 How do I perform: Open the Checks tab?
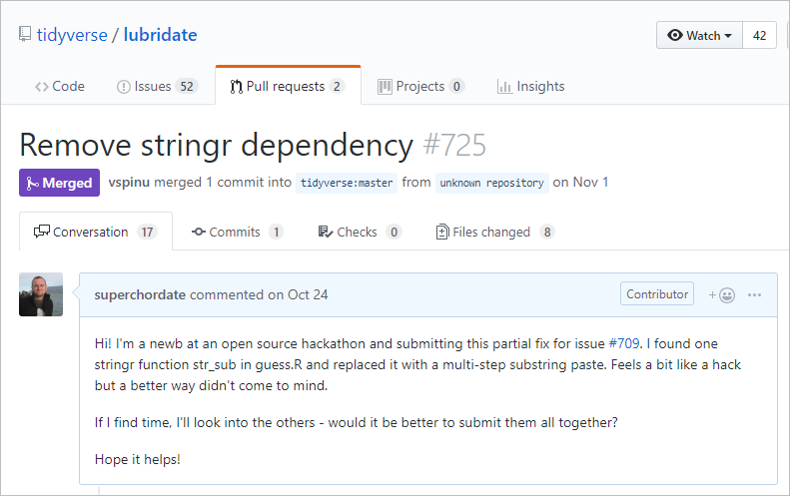coord(359,232)
